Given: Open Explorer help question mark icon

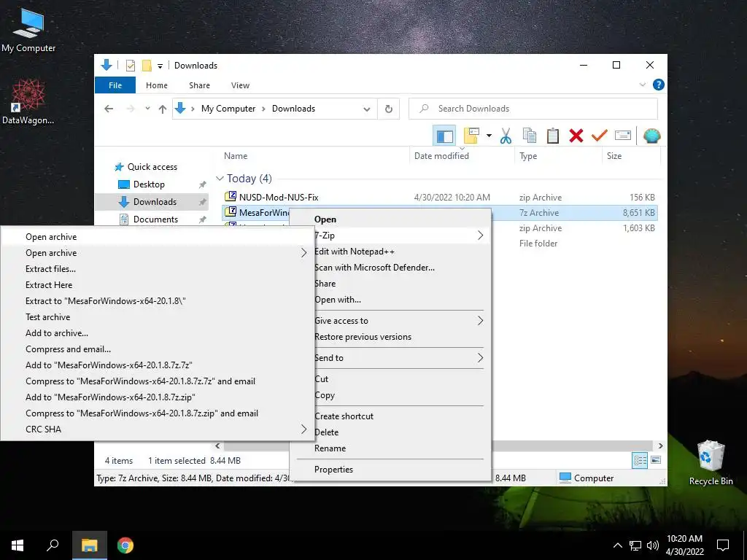Looking at the screenshot, I should coord(659,85).
